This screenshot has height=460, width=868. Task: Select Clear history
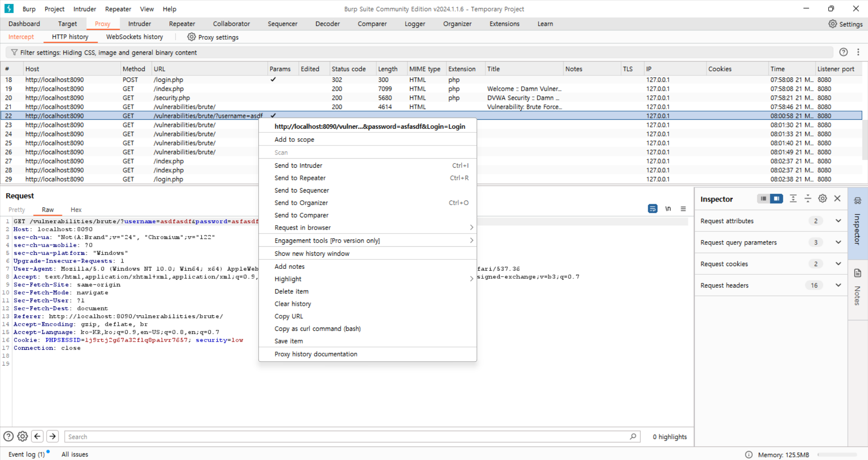[x=368, y=304]
